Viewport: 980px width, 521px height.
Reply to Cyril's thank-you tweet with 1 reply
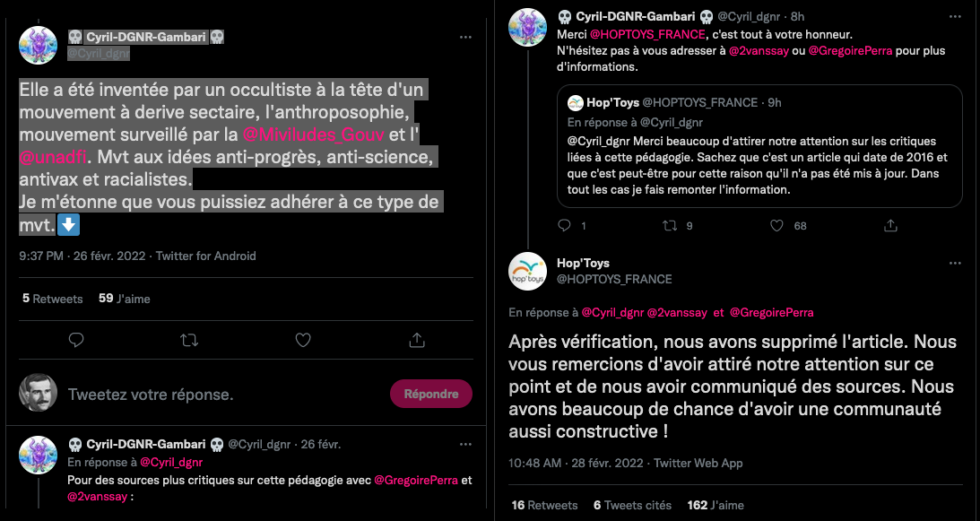coord(565,225)
